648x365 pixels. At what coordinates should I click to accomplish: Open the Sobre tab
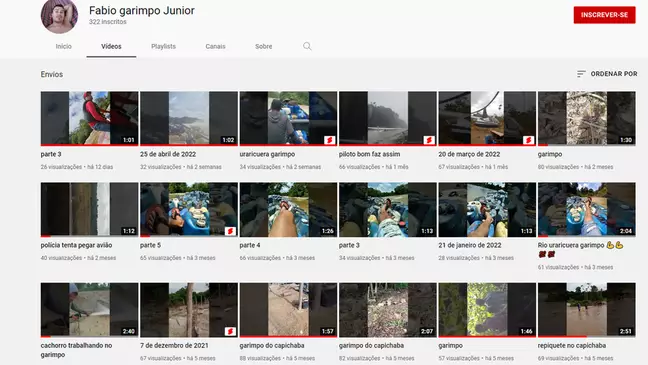(264, 46)
